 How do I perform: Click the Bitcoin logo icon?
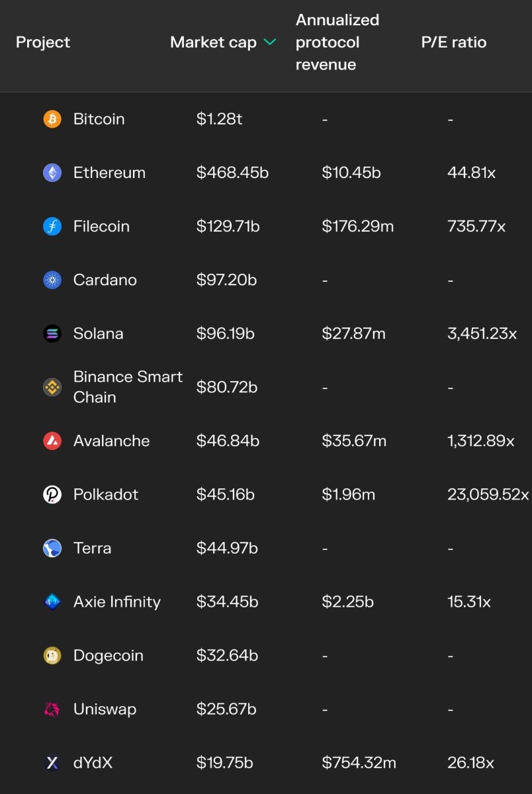click(x=52, y=119)
